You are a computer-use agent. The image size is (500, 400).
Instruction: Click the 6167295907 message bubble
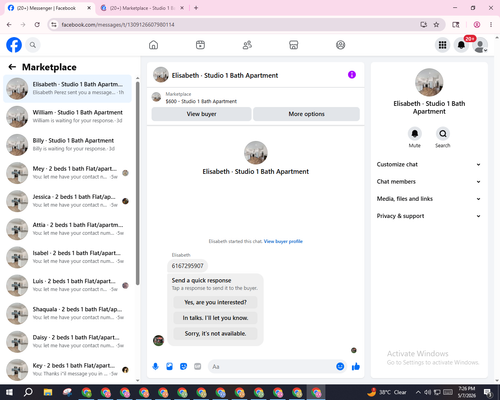coord(187,266)
